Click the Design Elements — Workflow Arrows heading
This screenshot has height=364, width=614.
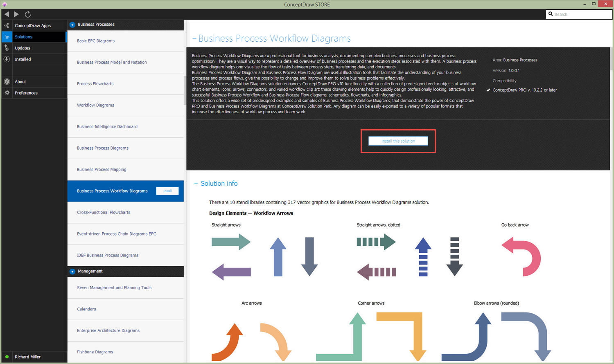coord(251,213)
